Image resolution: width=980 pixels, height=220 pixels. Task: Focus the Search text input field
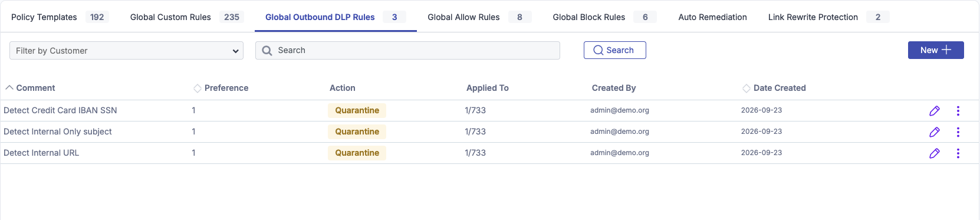pos(407,50)
